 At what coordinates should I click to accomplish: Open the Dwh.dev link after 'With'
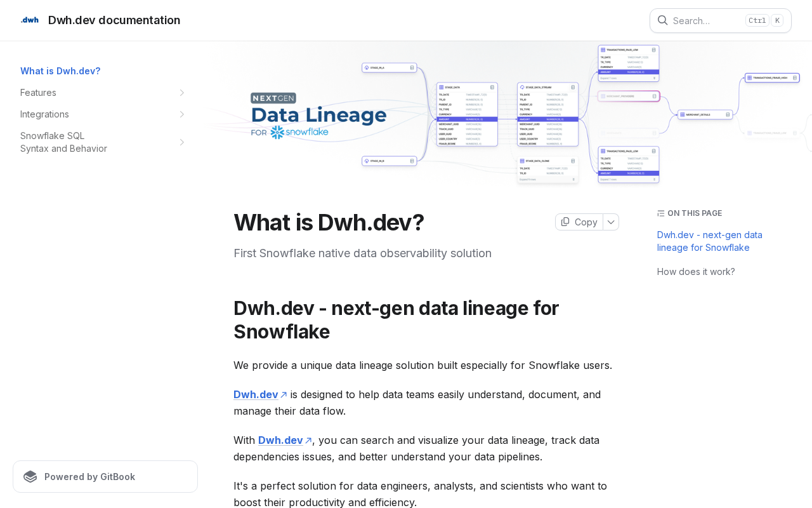click(285, 440)
